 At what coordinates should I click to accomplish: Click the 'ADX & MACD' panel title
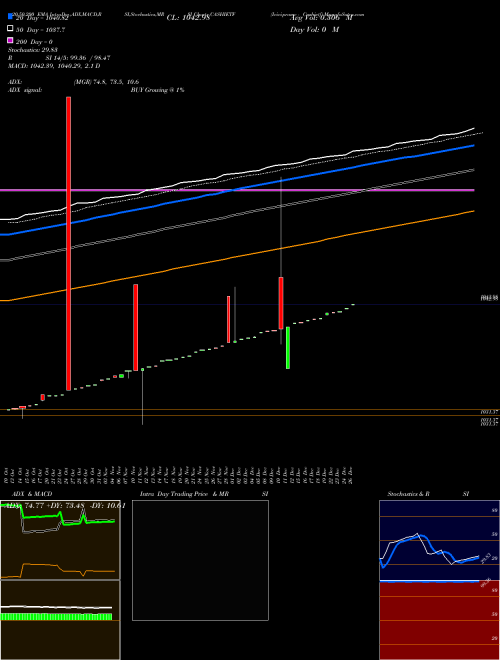(32, 494)
